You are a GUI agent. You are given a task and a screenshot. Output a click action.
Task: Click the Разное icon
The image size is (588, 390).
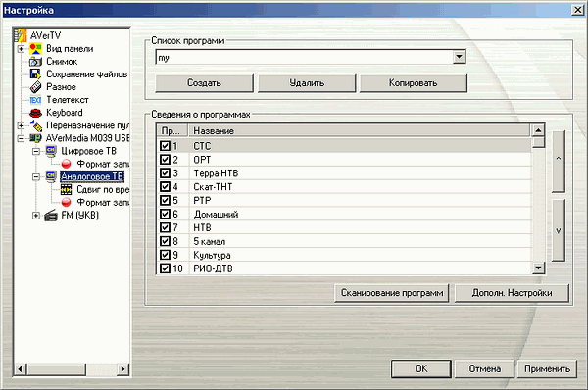coord(35,87)
